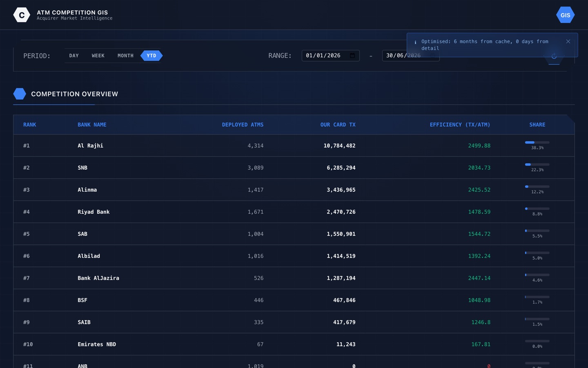
Task: Click card TX value 11,243
Action: [346, 344]
